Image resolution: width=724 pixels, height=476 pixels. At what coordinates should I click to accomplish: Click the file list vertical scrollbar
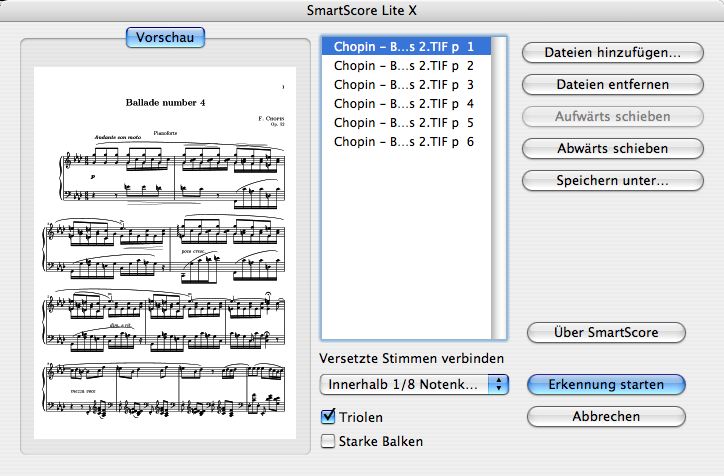498,188
